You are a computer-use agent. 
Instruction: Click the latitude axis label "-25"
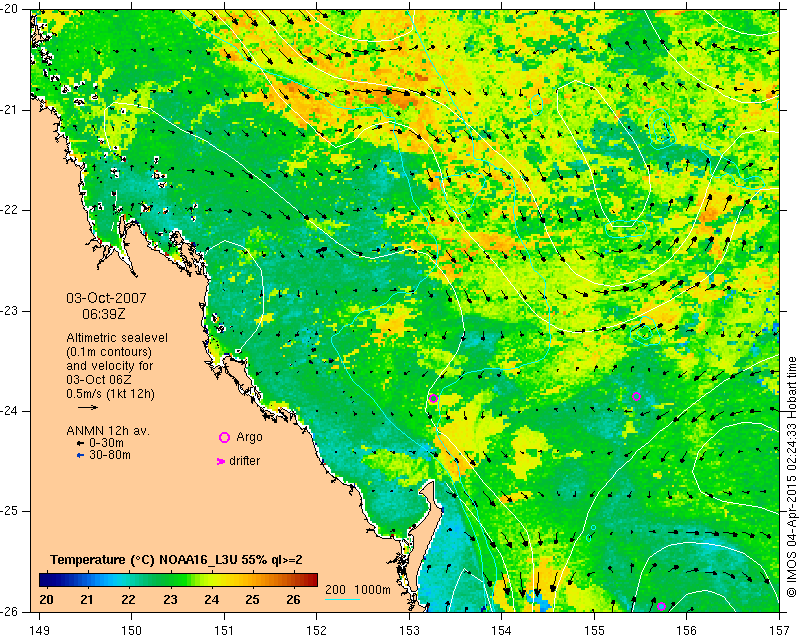tap(10, 511)
